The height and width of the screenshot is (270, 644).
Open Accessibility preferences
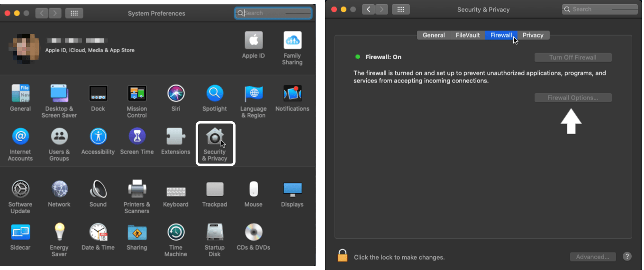(x=98, y=142)
